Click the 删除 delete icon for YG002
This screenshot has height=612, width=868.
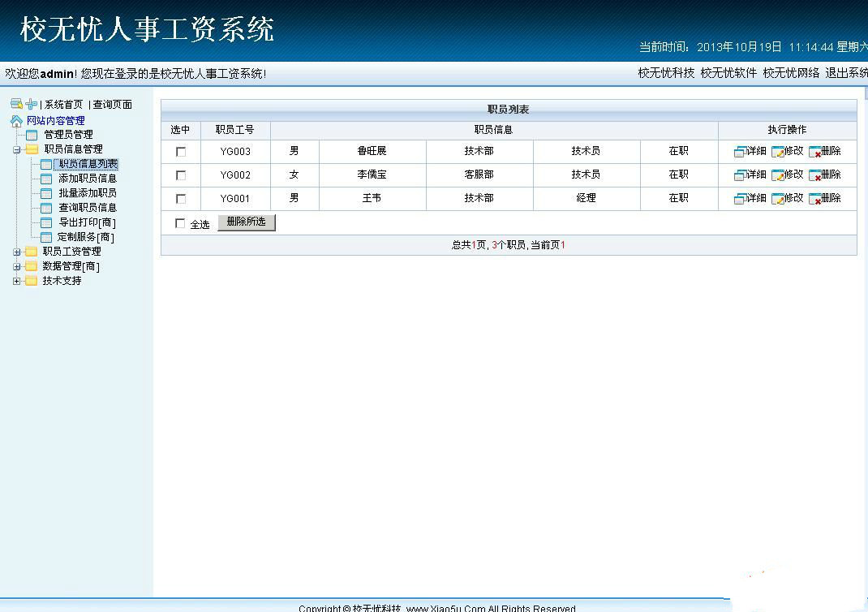click(814, 175)
